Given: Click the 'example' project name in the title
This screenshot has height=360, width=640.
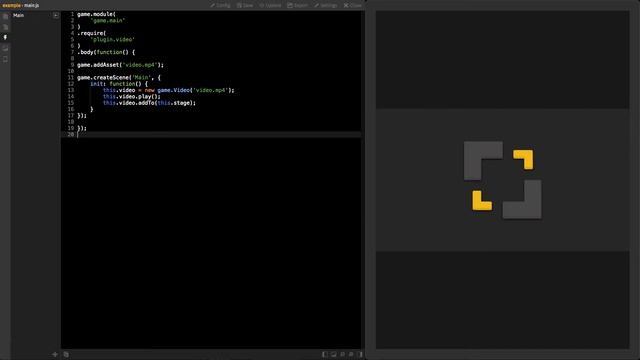Looking at the screenshot, I should point(11,5).
